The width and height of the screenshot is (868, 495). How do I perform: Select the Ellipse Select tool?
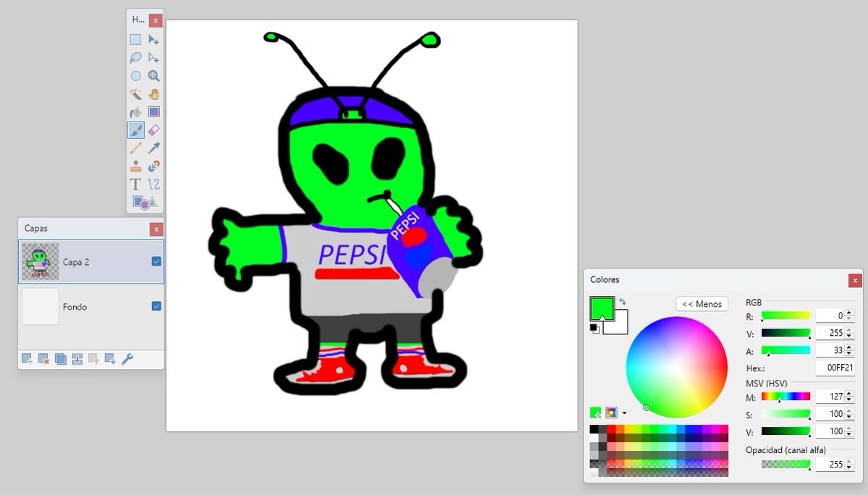click(135, 76)
